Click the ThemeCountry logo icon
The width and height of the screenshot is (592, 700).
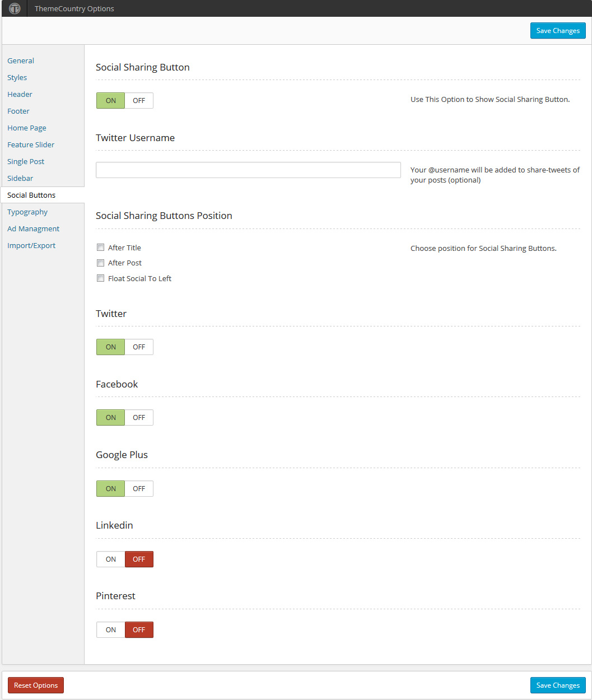click(15, 8)
